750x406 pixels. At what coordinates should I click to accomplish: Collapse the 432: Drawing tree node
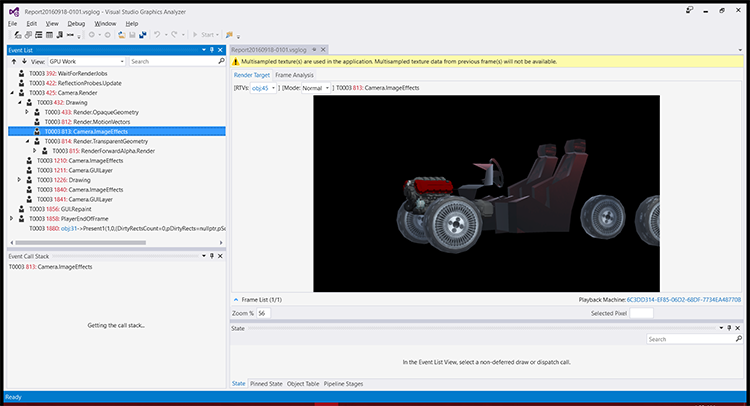coord(20,102)
